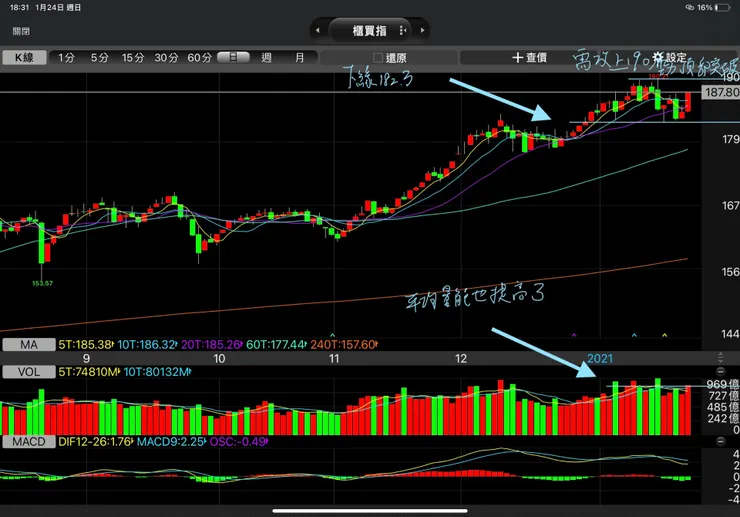Switch to the 月 monthly timeframe
The image size is (740, 517).
[300, 58]
